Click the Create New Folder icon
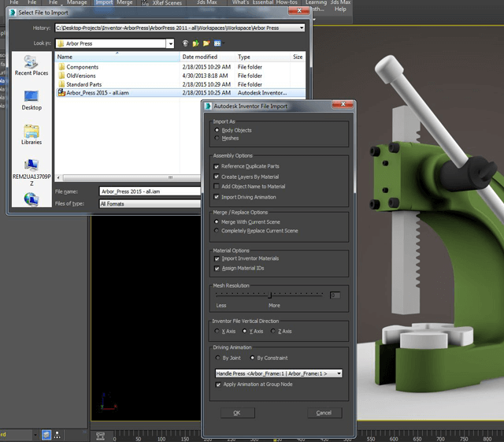Image resolution: width=504 pixels, height=442 pixels. coord(206,43)
